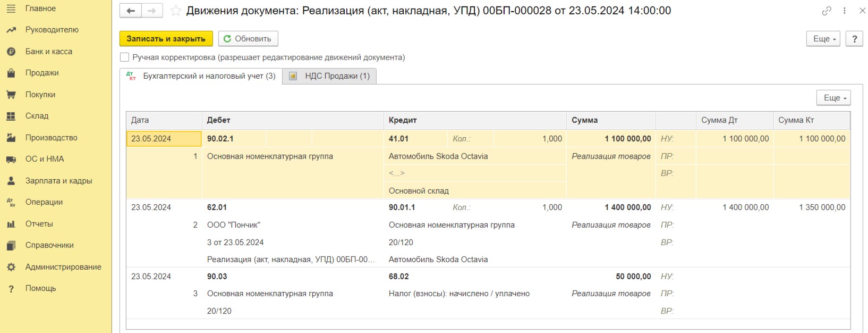Go forward with the right arrow button

pyautogui.click(x=152, y=11)
